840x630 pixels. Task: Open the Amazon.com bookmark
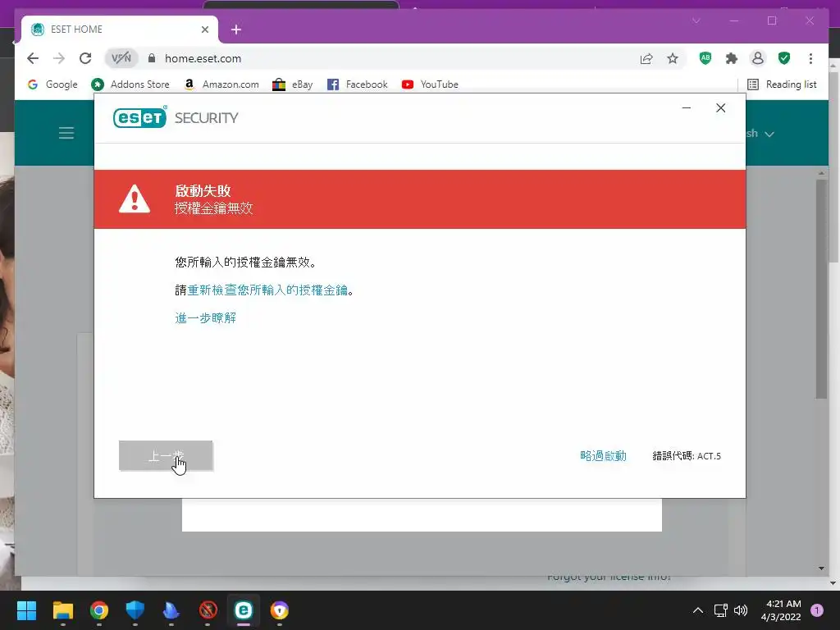pyautogui.click(x=221, y=84)
